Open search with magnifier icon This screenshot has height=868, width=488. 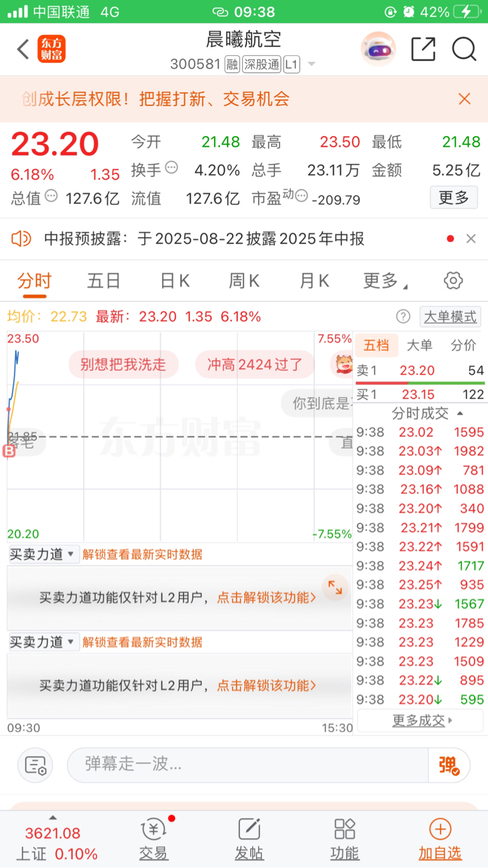point(464,49)
